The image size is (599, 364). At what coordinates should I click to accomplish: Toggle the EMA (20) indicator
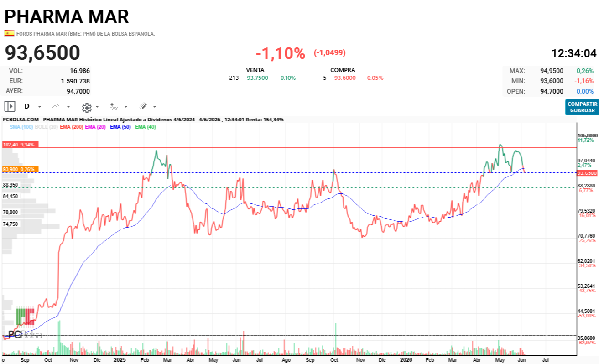tap(95, 127)
